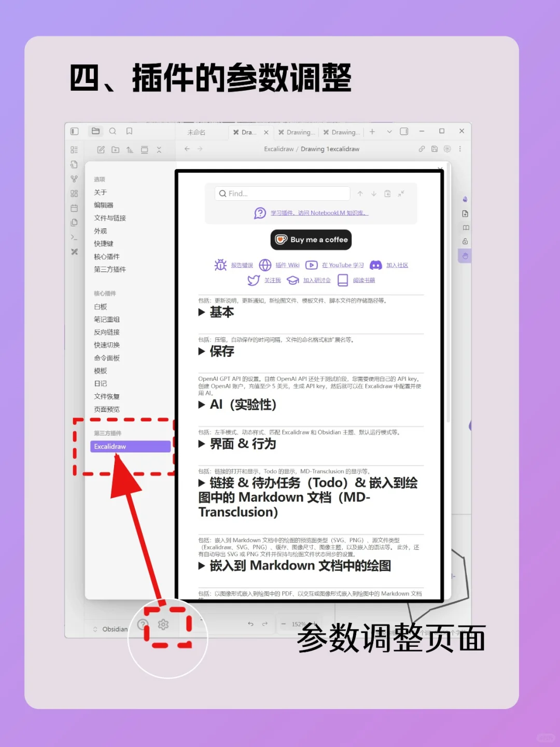Toggle the left sidebar visibility
The width and height of the screenshot is (560, 747).
click(x=75, y=131)
